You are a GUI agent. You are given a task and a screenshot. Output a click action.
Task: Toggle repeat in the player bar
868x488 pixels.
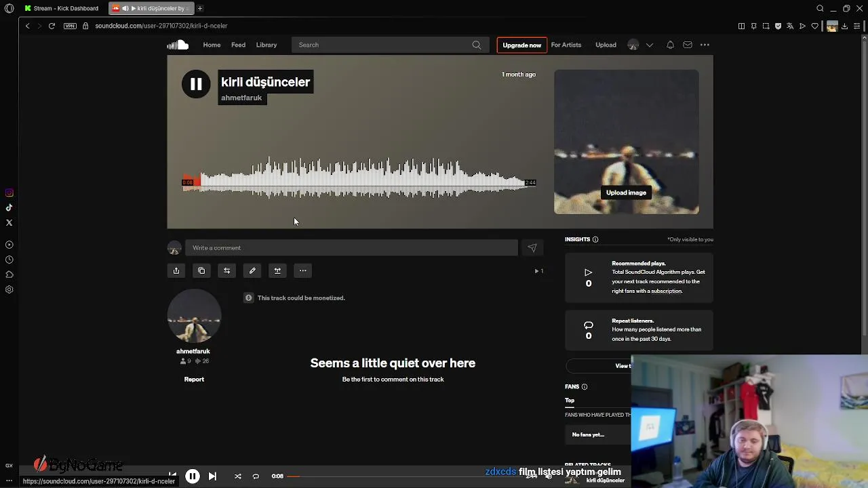coord(256,476)
